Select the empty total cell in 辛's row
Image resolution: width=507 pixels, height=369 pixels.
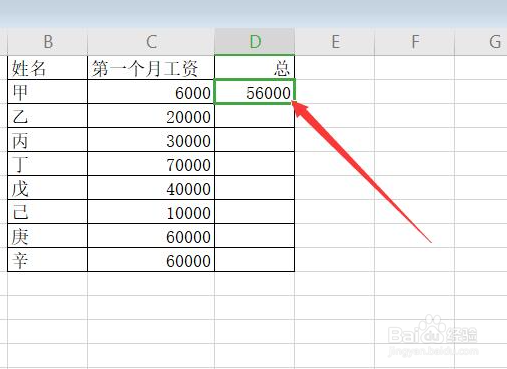pyautogui.click(x=255, y=260)
